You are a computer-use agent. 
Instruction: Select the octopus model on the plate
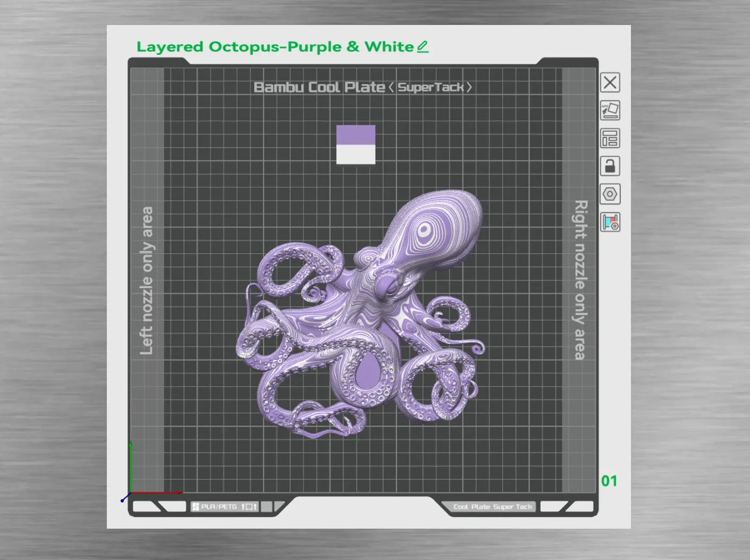(x=360, y=315)
